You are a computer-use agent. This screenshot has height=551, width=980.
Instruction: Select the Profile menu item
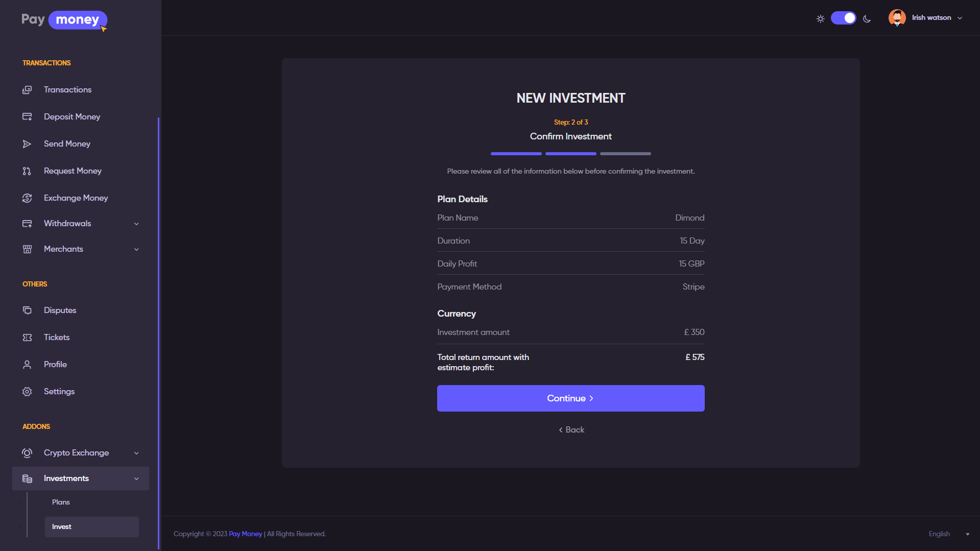[55, 364]
